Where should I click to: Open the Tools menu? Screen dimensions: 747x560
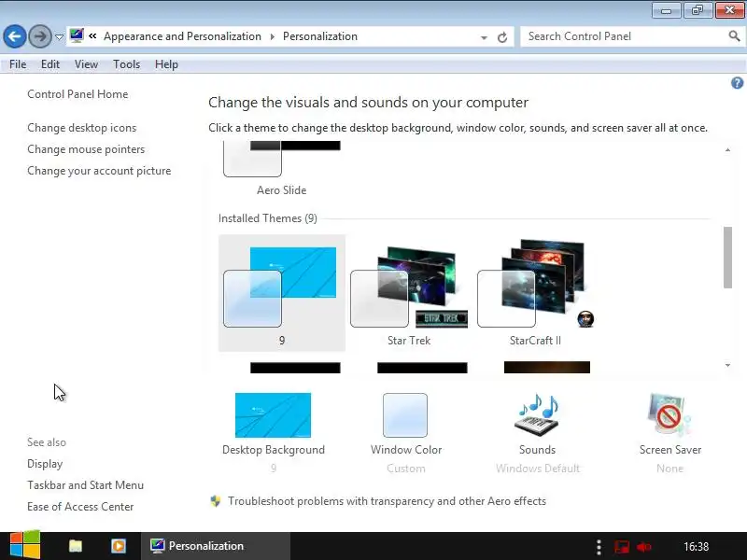point(126,64)
